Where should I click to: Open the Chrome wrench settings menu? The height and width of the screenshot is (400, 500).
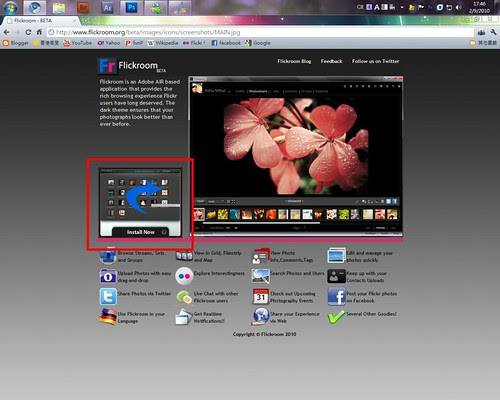[x=494, y=32]
